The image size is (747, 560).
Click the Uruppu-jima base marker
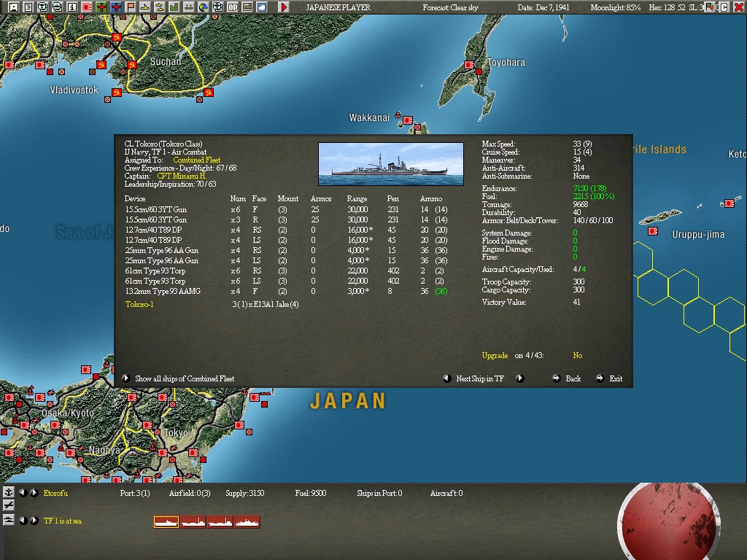[653, 231]
